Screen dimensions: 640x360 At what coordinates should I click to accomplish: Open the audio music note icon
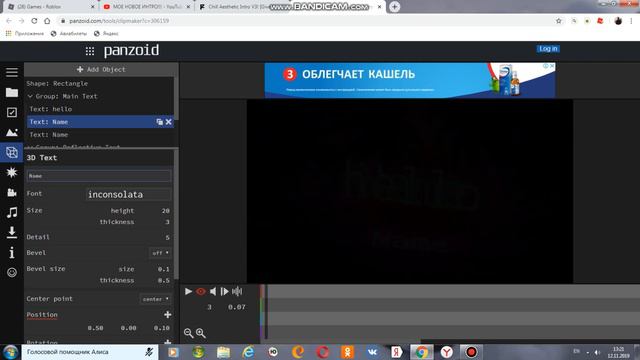pyautogui.click(x=12, y=212)
